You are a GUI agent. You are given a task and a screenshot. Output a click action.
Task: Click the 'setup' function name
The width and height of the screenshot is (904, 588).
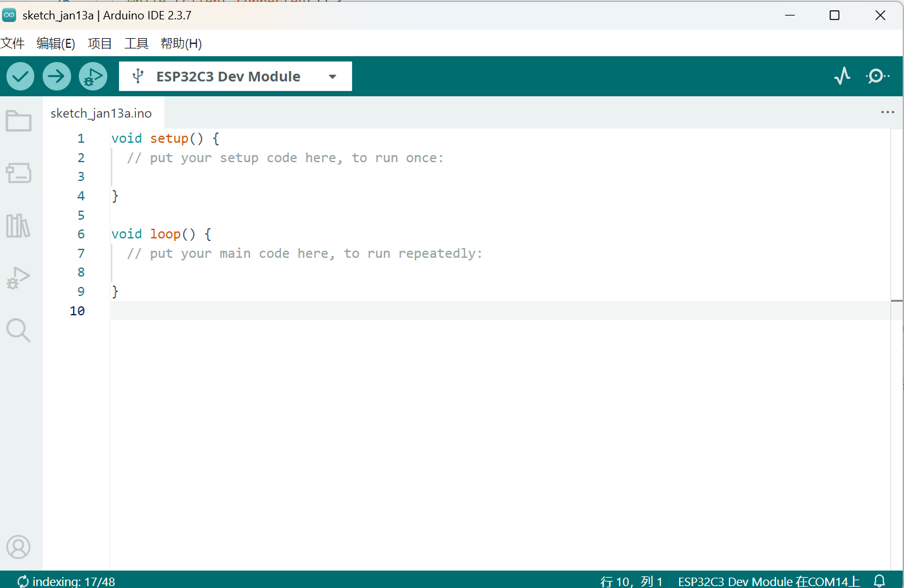click(169, 138)
